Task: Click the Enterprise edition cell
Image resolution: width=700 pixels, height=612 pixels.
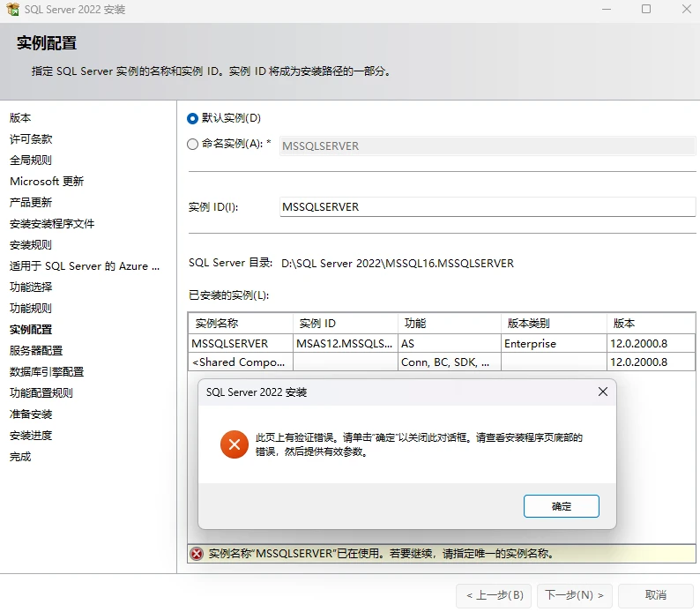Action: [x=554, y=343]
